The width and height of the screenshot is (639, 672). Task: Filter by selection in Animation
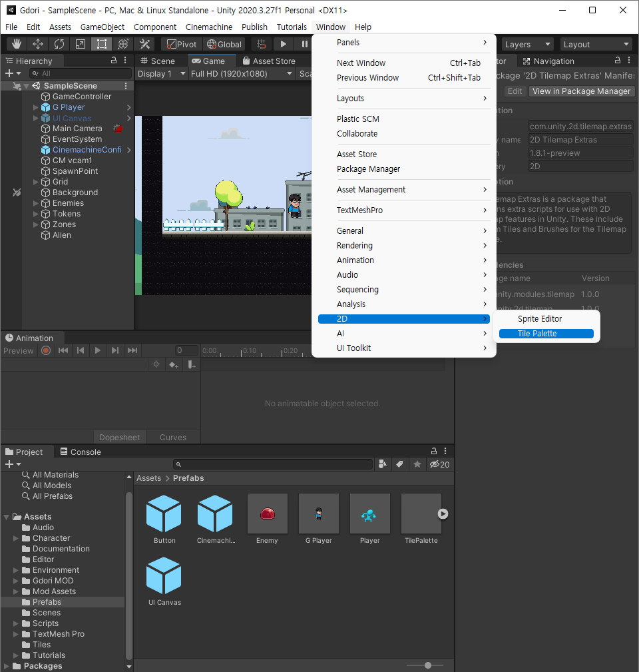coord(156,364)
